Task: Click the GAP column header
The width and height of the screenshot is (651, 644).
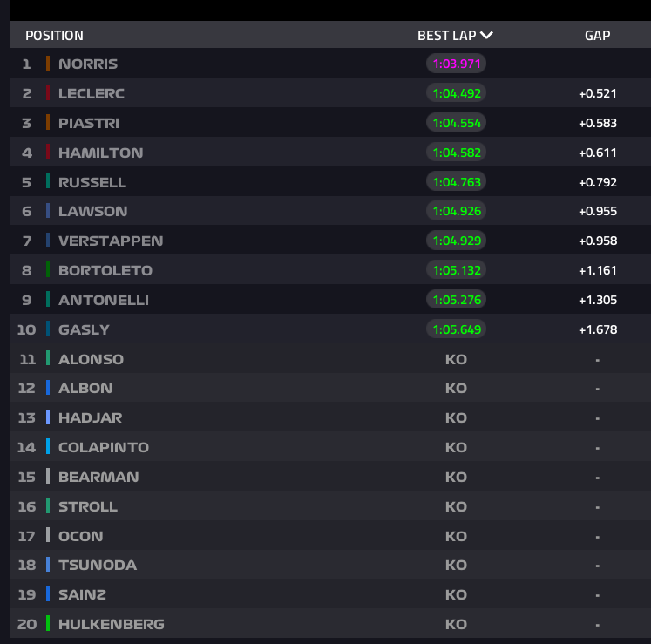Action: [597, 36]
